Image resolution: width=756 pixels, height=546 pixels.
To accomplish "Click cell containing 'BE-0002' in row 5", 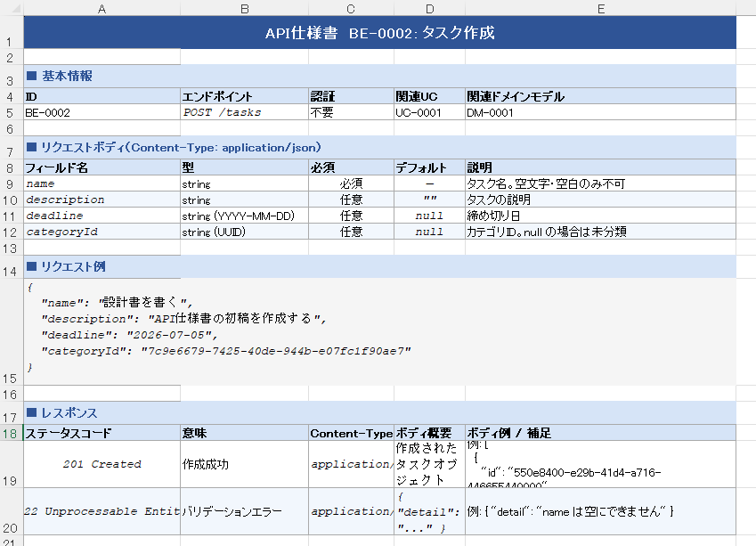I will [x=102, y=112].
